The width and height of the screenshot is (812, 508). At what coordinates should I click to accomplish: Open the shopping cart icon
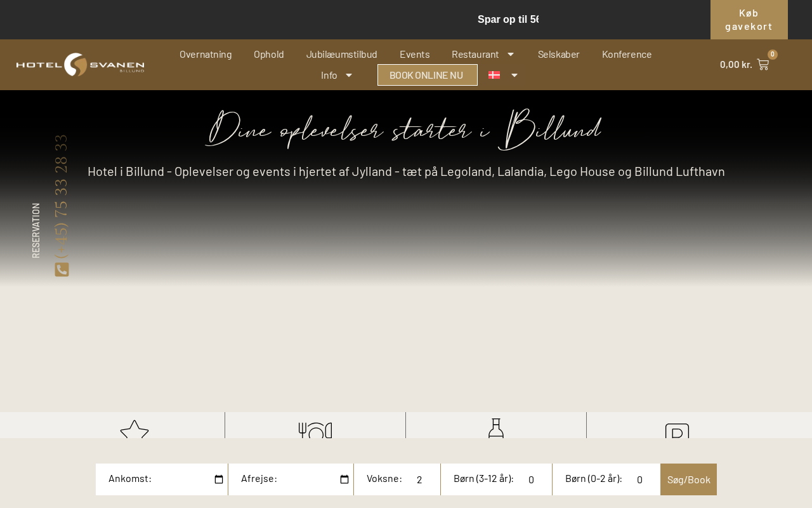(763, 64)
